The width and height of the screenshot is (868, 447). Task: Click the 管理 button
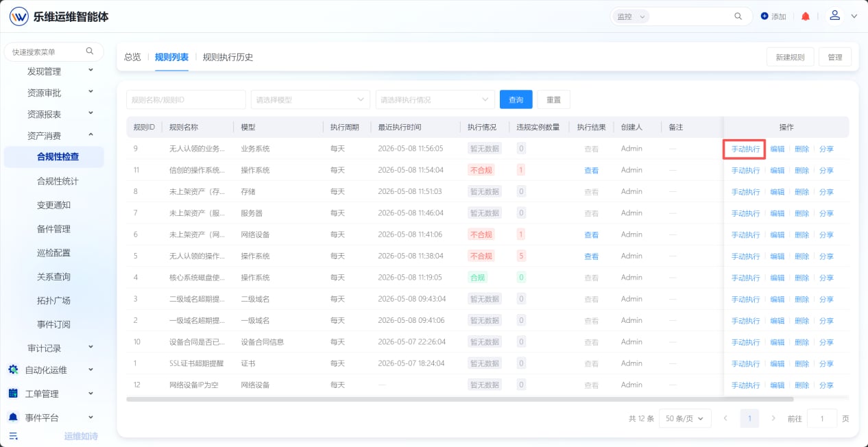coord(835,57)
